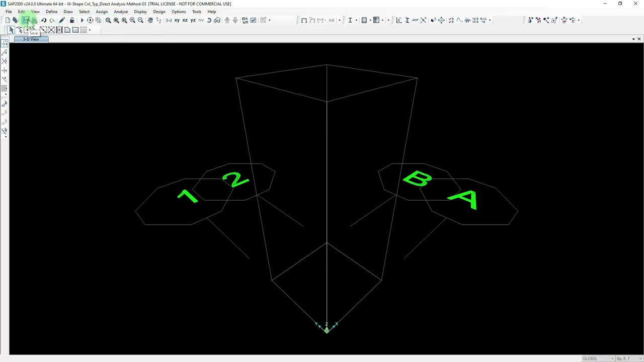Toggle Snap to Lines and Edges
The width and height of the screenshot is (644, 362).
(x=5, y=79)
